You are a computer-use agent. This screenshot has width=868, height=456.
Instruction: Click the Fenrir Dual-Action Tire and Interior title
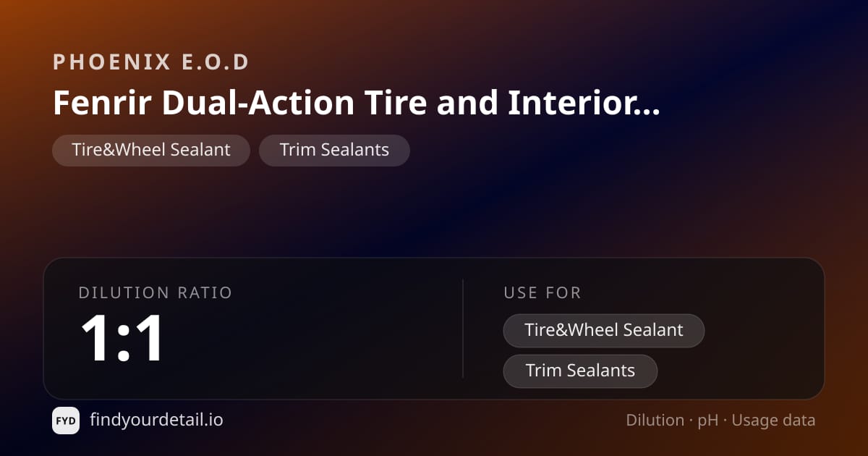pos(356,104)
